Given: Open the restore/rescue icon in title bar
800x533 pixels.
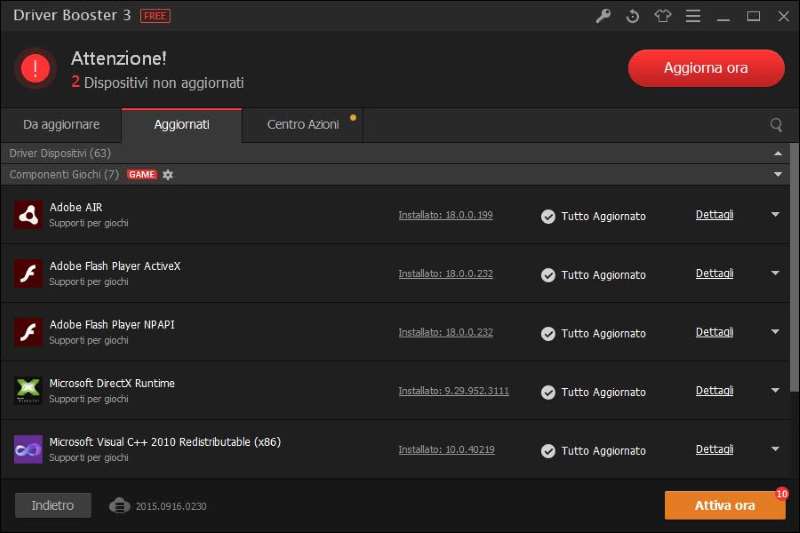Looking at the screenshot, I should 633,16.
